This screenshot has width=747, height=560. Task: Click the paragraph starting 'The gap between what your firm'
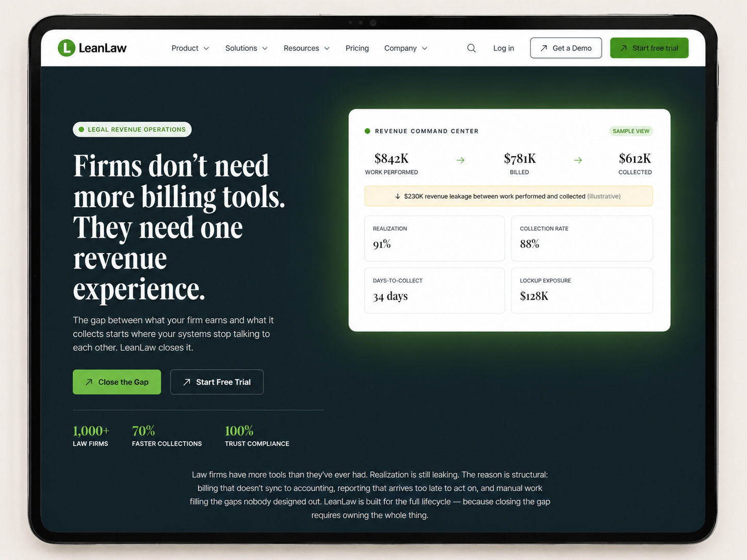click(173, 334)
